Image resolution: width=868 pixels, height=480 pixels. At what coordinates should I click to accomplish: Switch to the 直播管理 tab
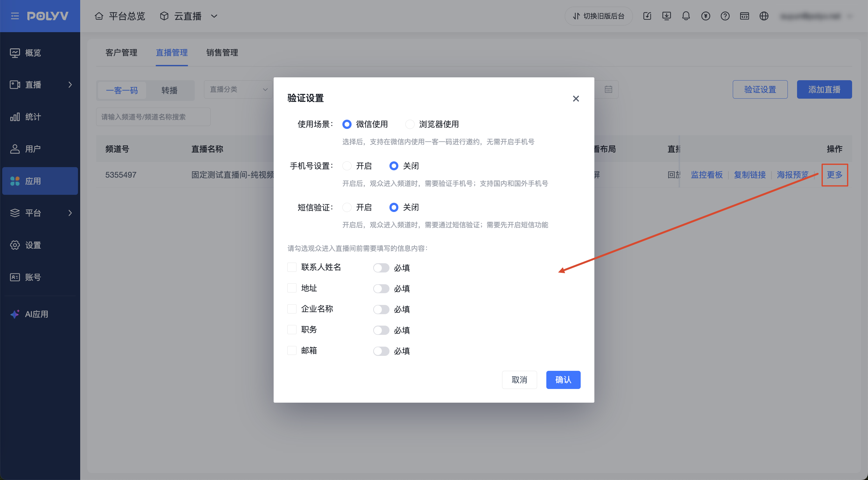click(172, 53)
